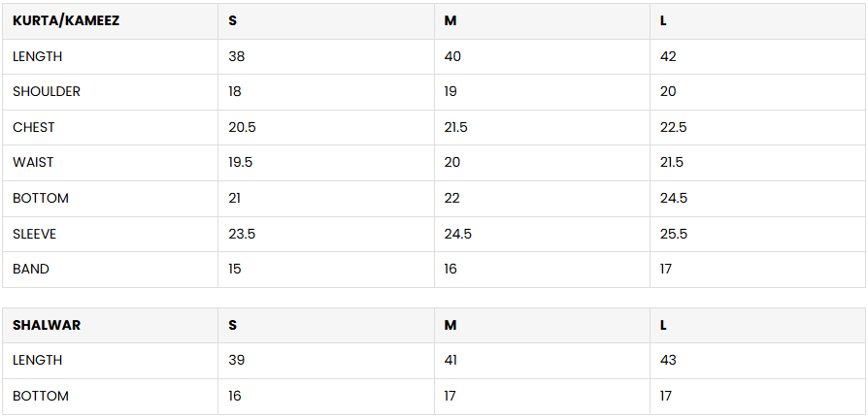
Task: Select shalwar length value 43 for large
Action: pos(668,360)
